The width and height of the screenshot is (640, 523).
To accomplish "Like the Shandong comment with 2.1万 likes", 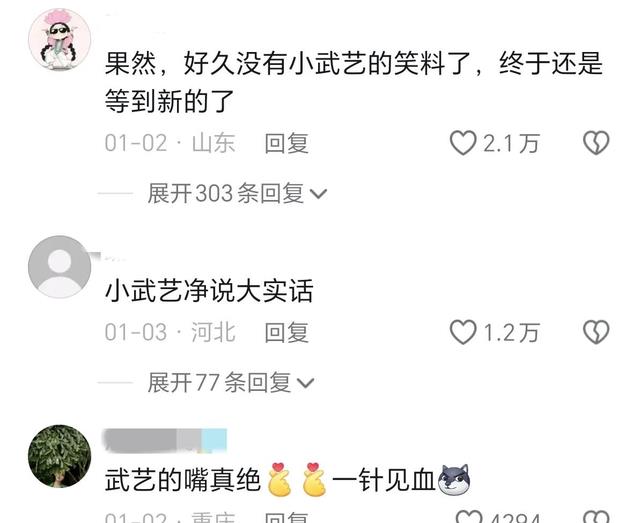I will coord(463,143).
